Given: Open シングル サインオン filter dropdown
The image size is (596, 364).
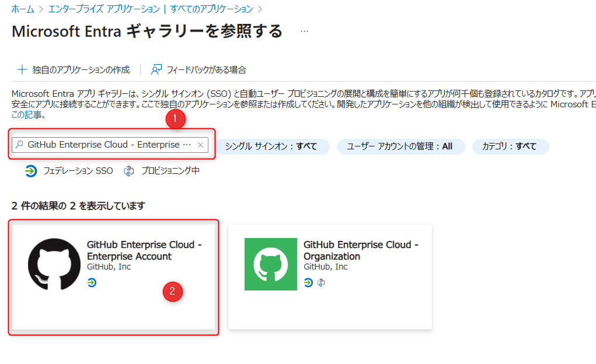Looking at the screenshot, I should 272,146.
